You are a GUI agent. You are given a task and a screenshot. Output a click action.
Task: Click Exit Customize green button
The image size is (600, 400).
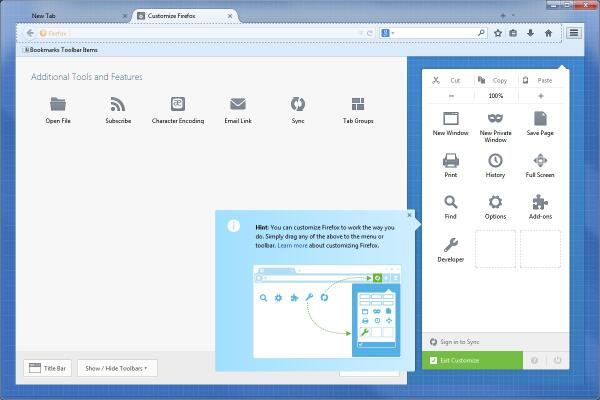coord(472,360)
